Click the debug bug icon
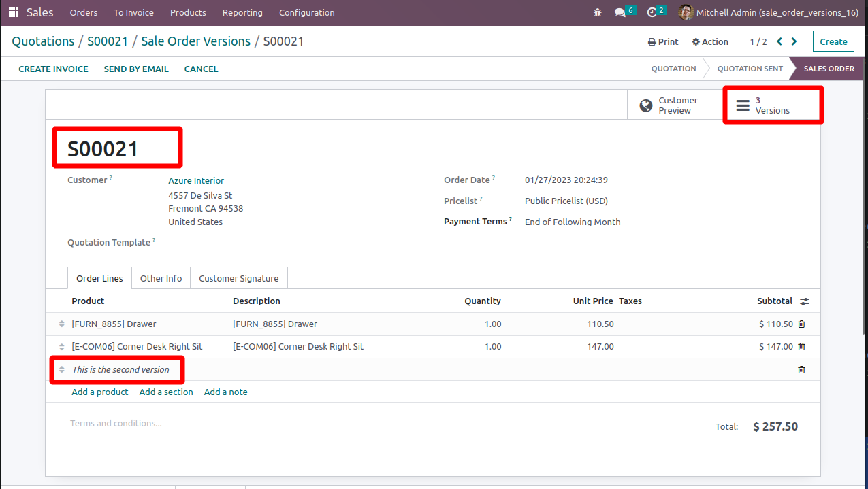 point(598,12)
